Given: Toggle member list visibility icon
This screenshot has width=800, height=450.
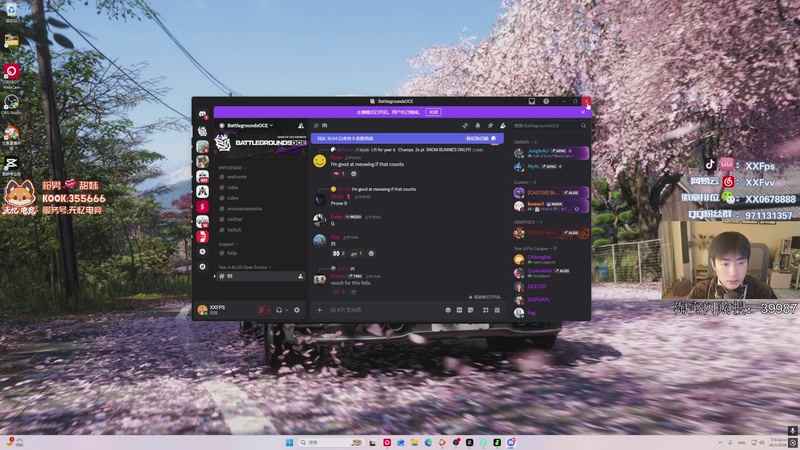Looking at the screenshot, I should [503, 126].
